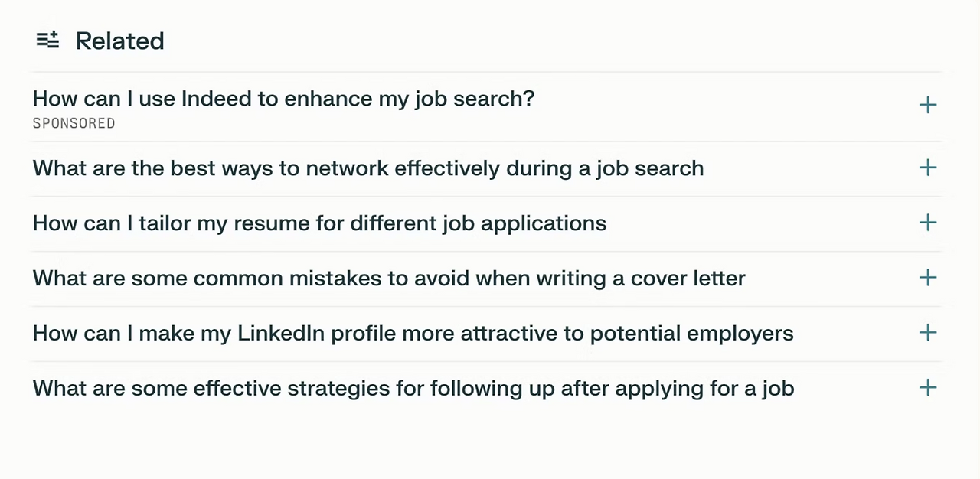Viewport: 980px width, 479px height.
Task: Click the word 'LinkedIn' in the profile question
Action: pos(280,334)
